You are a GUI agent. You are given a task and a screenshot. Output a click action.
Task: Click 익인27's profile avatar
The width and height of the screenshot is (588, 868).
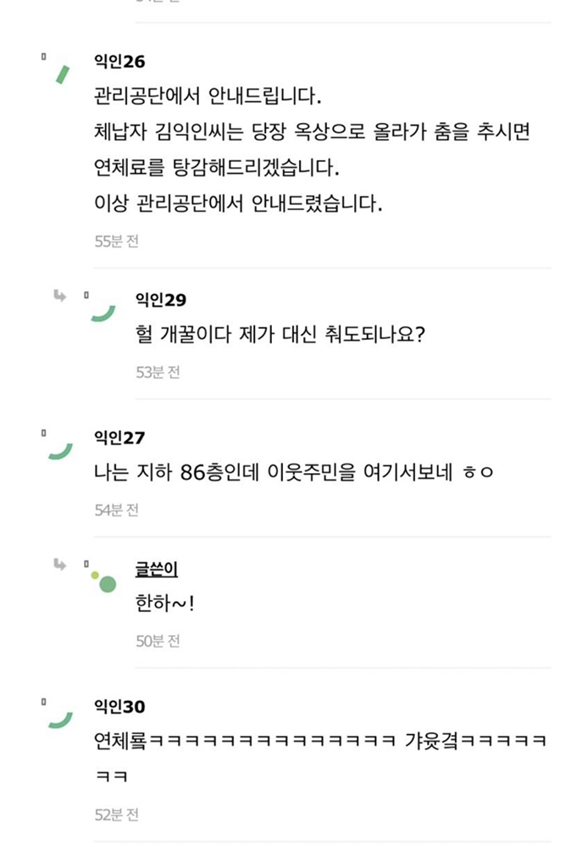click(59, 451)
